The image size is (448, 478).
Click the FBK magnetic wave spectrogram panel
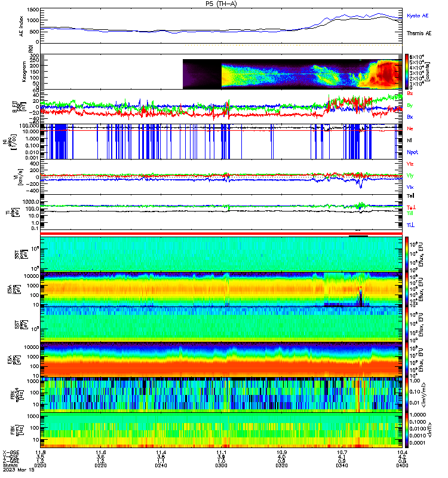click(x=221, y=430)
